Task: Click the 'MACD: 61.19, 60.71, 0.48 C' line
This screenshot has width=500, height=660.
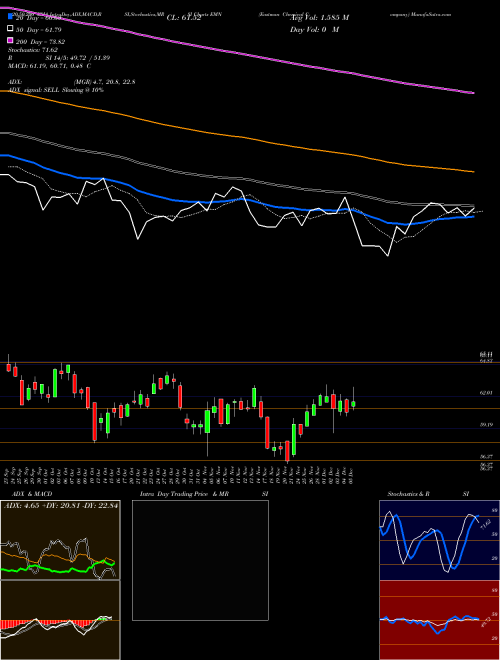Action: 50,66
